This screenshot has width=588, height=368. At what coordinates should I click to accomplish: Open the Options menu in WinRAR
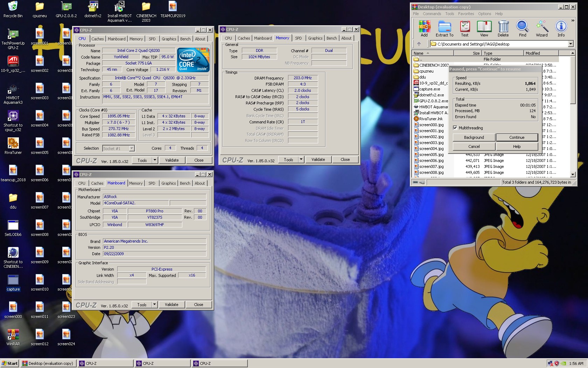(484, 14)
